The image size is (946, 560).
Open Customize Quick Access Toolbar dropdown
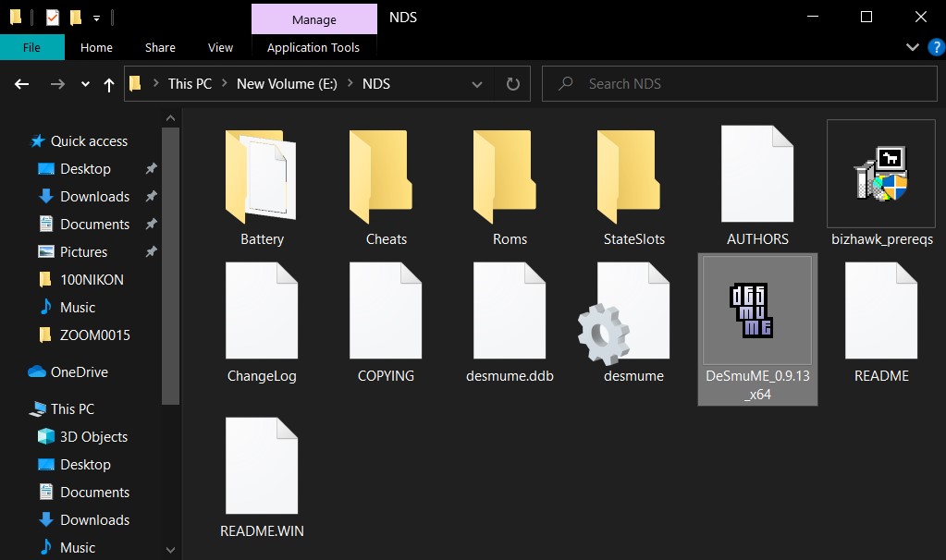pos(96,18)
